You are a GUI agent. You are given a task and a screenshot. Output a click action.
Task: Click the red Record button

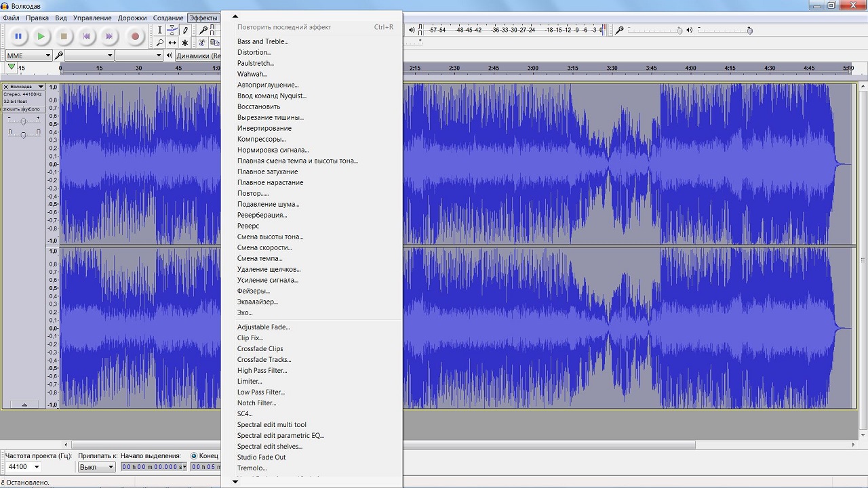click(x=135, y=36)
